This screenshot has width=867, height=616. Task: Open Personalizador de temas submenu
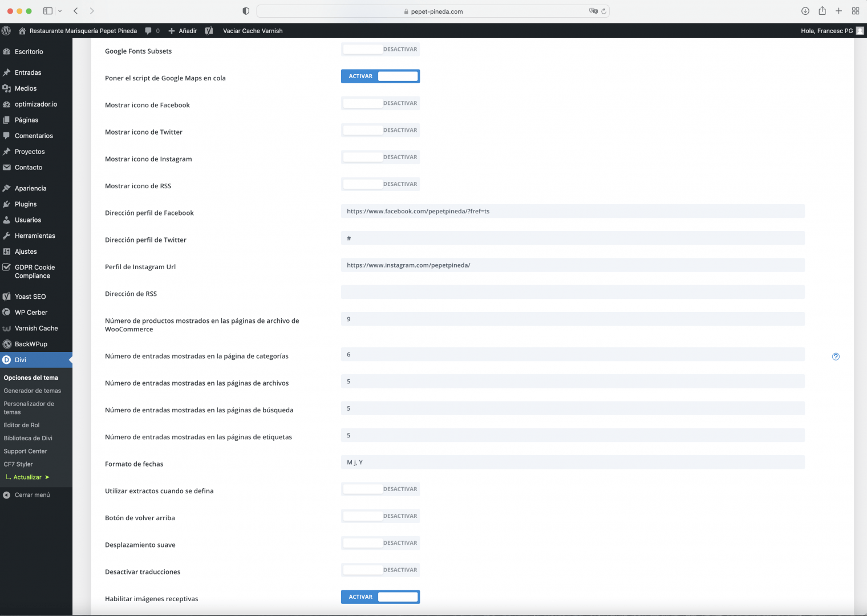click(29, 408)
